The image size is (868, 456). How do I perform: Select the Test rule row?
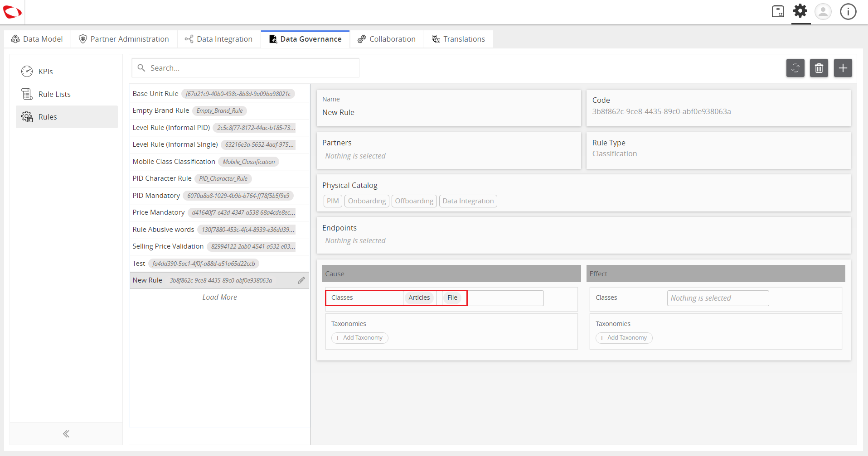click(x=219, y=264)
